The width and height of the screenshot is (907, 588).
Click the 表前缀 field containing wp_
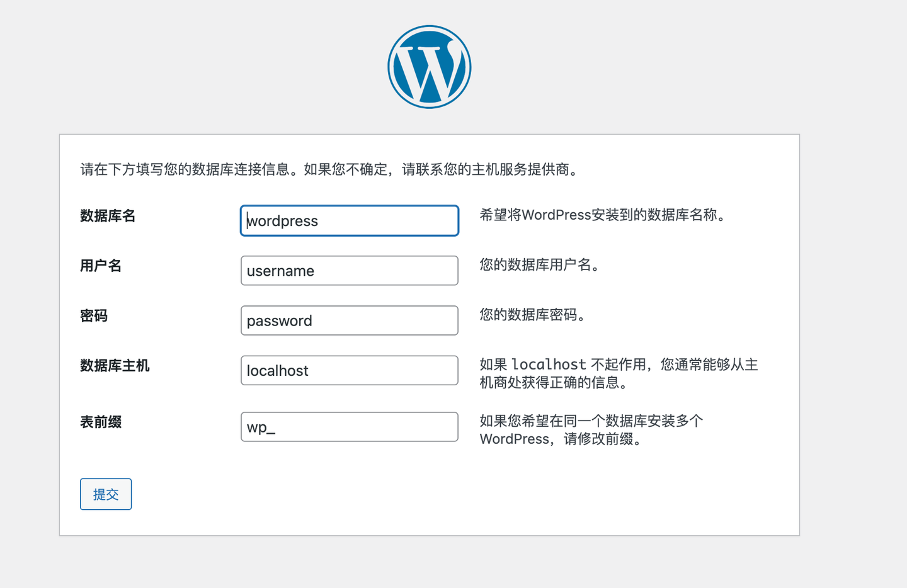(350, 427)
